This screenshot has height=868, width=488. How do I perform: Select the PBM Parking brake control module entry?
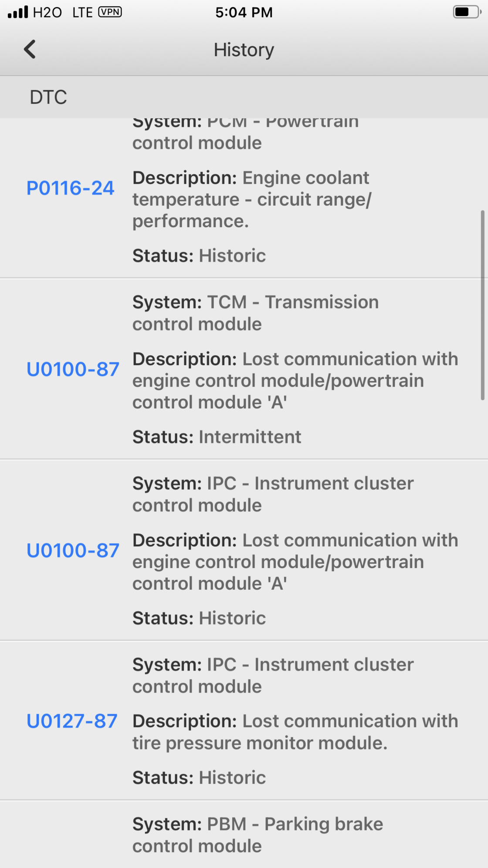258,835
